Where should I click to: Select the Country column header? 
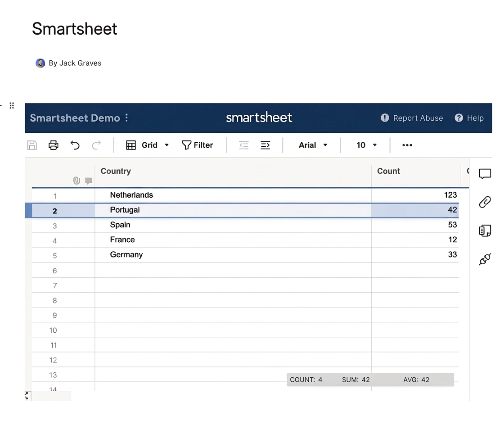pos(233,172)
